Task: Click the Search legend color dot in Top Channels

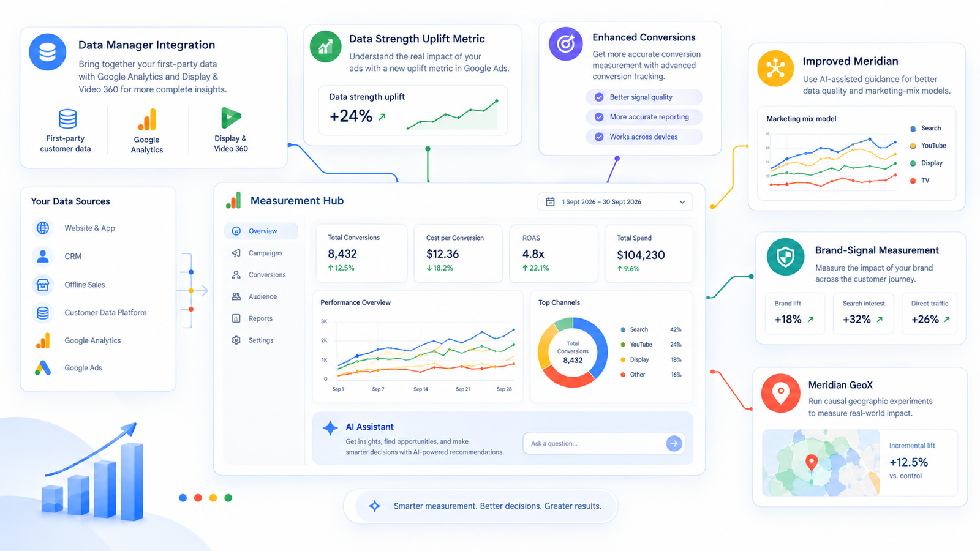Action: pyautogui.click(x=623, y=330)
